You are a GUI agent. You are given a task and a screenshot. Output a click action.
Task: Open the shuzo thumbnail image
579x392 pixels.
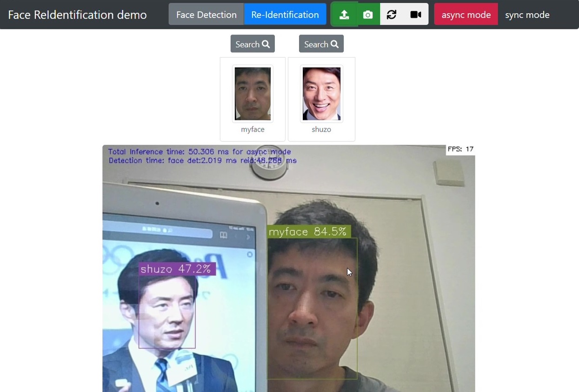click(321, 93)
